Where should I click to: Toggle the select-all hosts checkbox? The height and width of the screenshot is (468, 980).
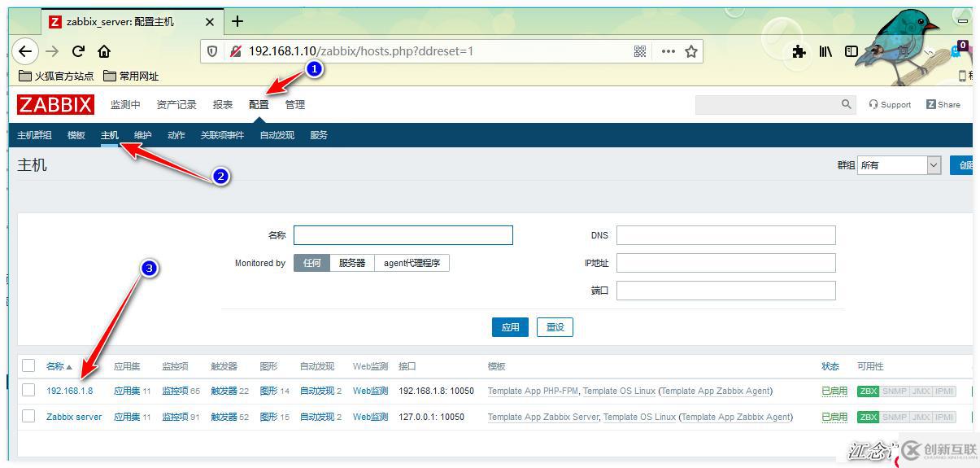pyautogui.click(x=28, y=365)
